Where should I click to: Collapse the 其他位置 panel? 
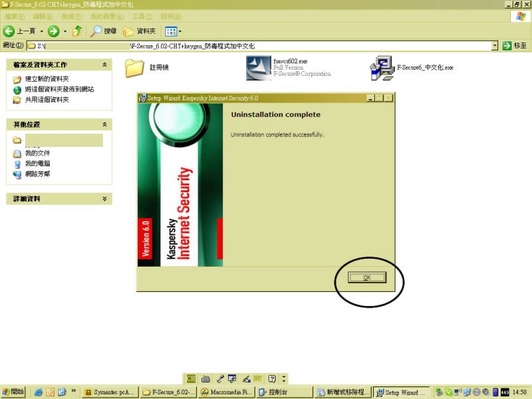click(104, 124)
